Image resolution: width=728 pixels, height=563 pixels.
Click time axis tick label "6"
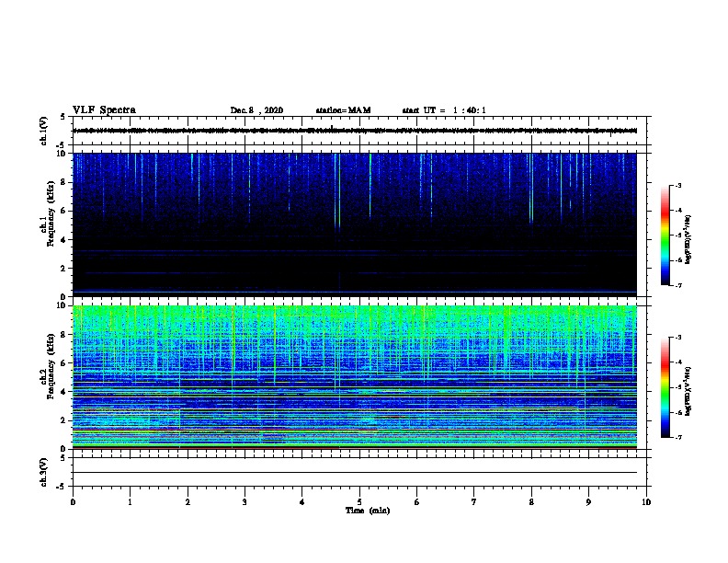pyautogui.click(x=417, y=502)
